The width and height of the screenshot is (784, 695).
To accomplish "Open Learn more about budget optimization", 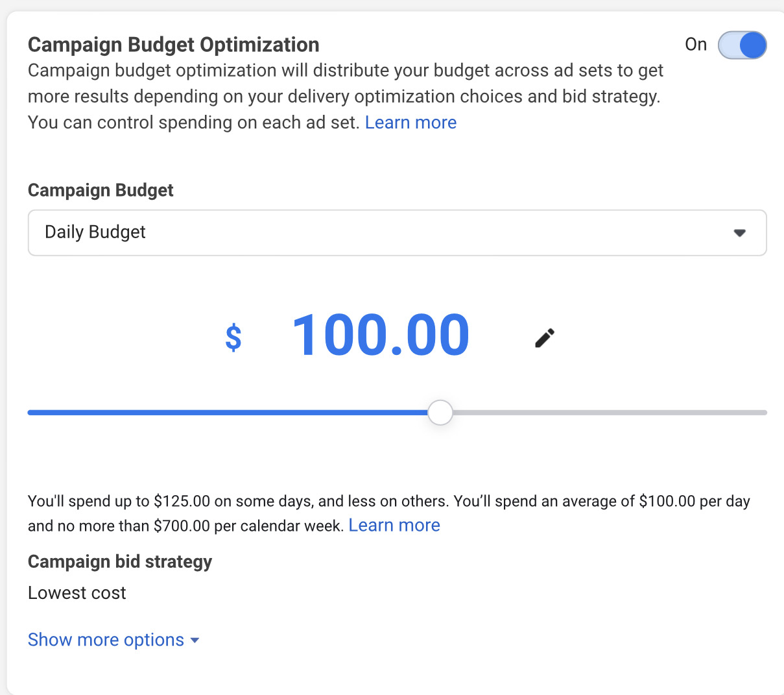I will 410,122.
